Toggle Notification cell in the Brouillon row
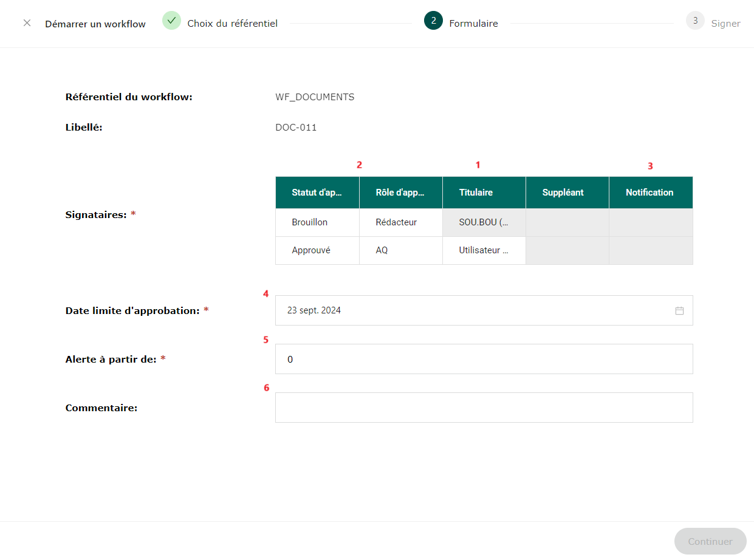 point(650,222)
